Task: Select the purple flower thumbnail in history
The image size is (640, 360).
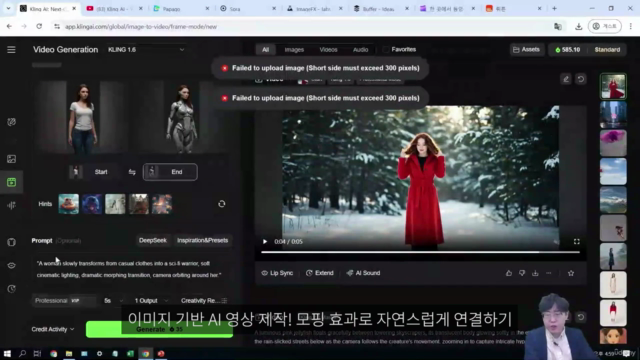Action: [613, 143]
